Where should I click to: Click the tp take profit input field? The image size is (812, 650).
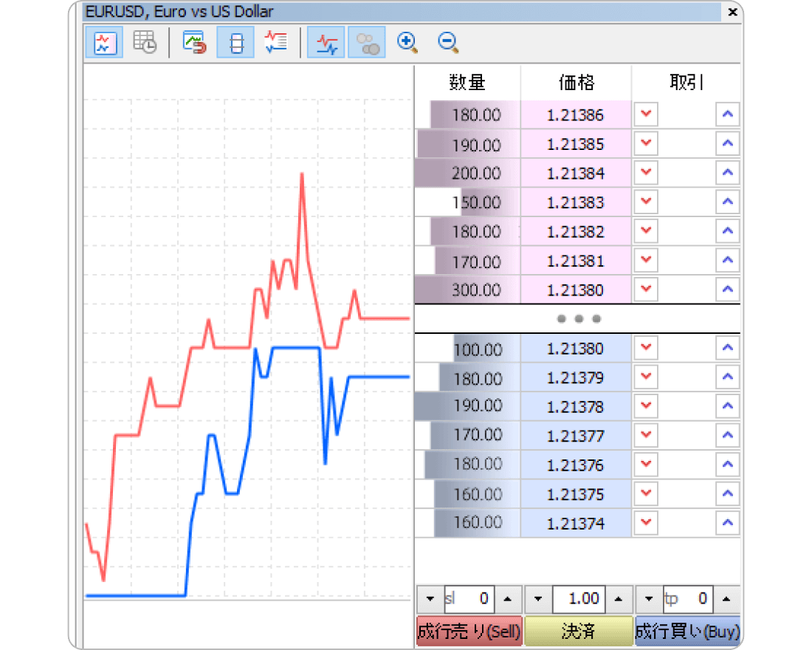[688, 599]
